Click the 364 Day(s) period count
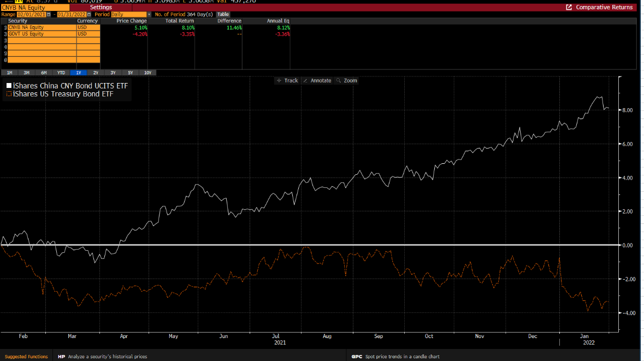The image size is (644, 361). click(x=199, y=14)
